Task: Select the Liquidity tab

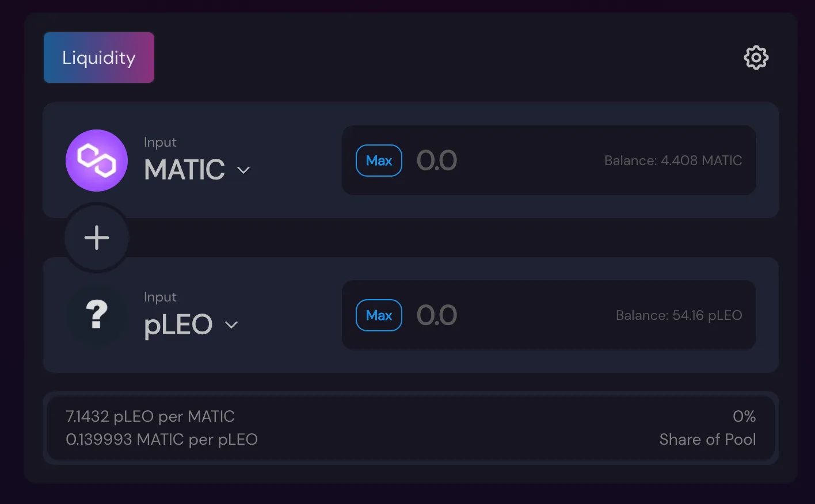Action: 99,58
